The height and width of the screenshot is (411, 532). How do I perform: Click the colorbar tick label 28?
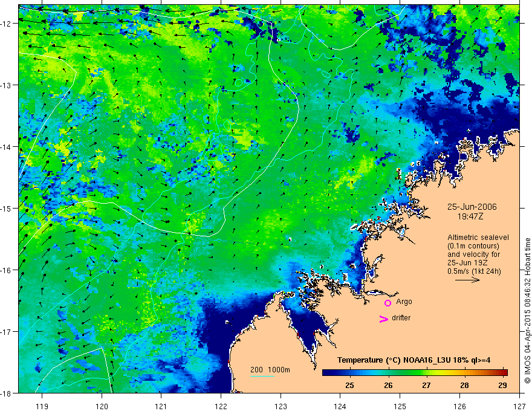tap(464, 385)
